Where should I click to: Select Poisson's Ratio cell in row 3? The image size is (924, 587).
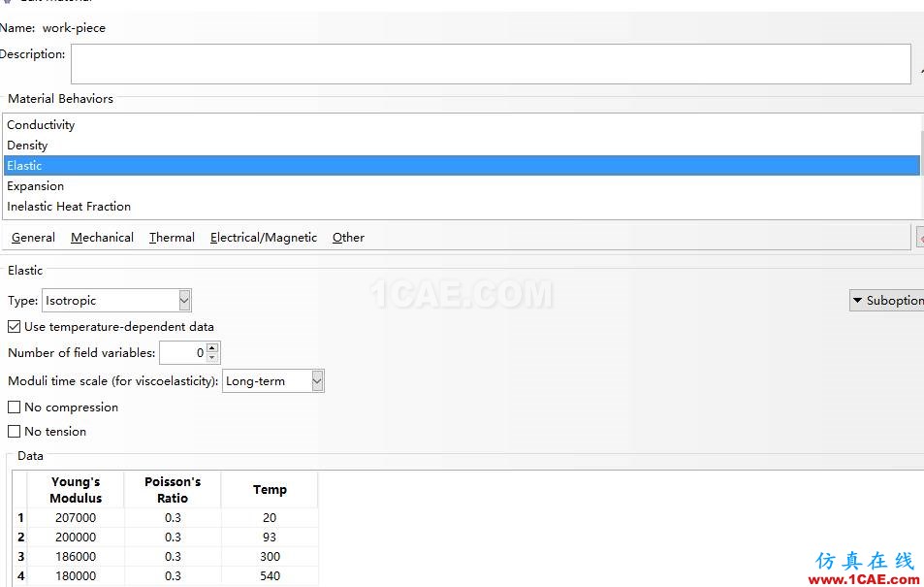click(173, 557)
